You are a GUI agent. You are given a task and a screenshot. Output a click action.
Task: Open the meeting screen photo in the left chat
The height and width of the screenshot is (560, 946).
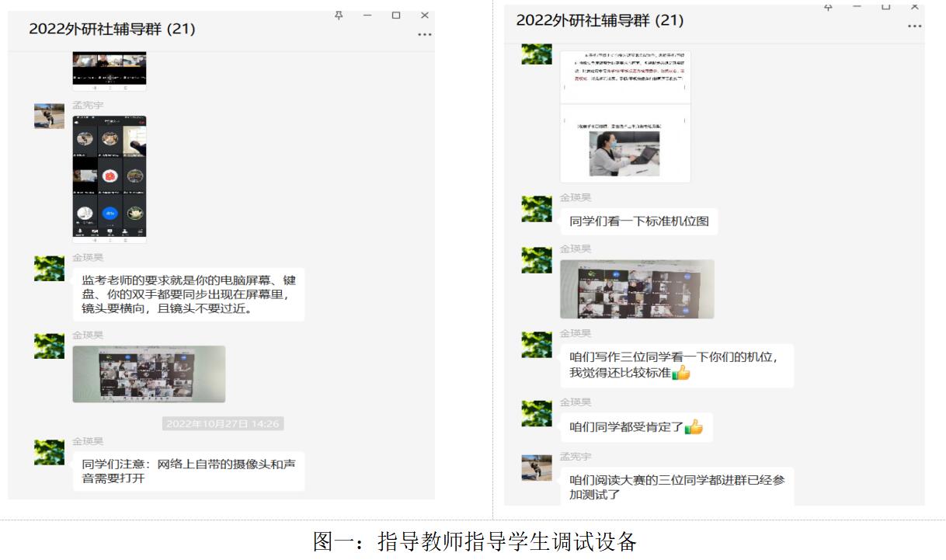tap(148, 374)
